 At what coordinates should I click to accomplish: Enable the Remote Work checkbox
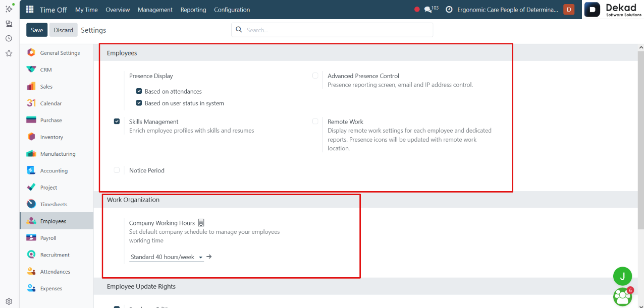click(x=315, y=121)
